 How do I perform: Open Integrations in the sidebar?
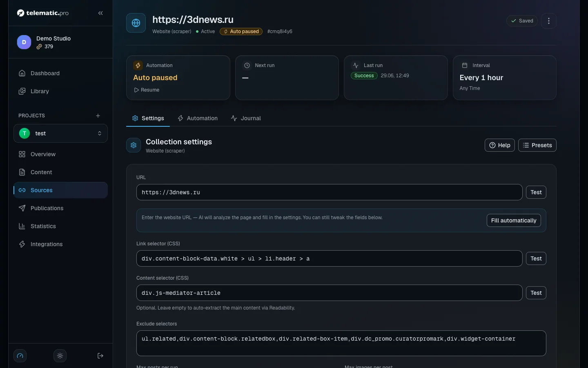point(60,244)
